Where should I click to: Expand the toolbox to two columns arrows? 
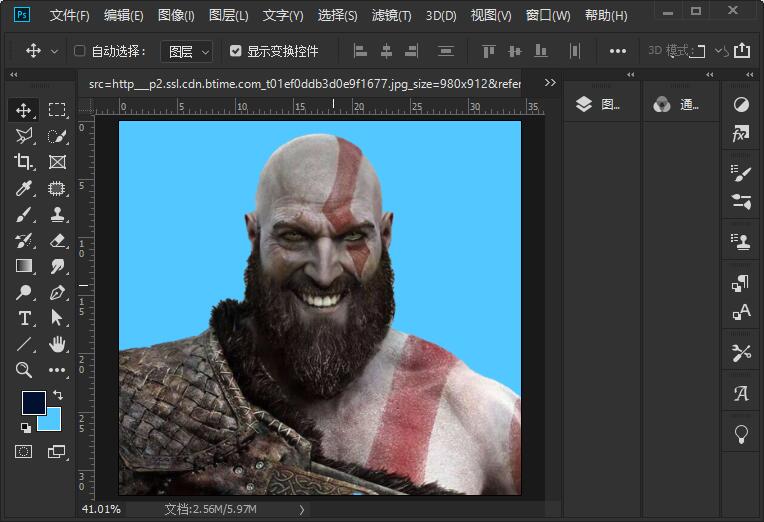pyautogui.click(x=14, y=75)
